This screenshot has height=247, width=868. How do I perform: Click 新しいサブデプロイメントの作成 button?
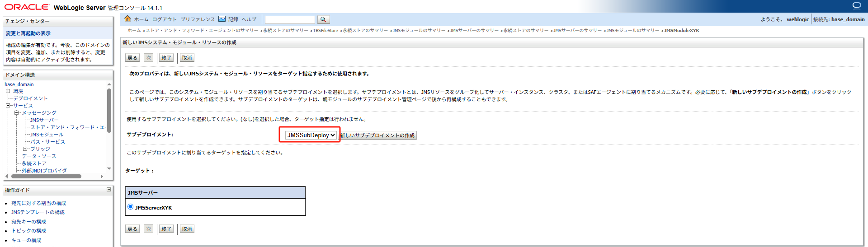click(378, 135)
